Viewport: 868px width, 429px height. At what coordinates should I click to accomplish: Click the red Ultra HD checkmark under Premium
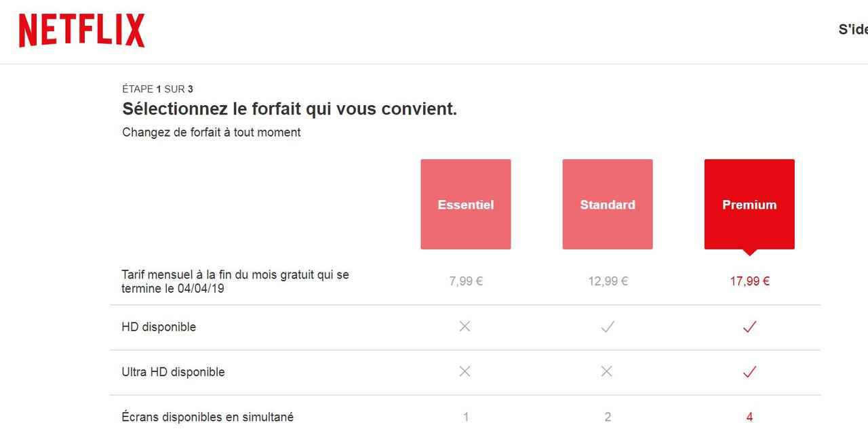(749, 371)
